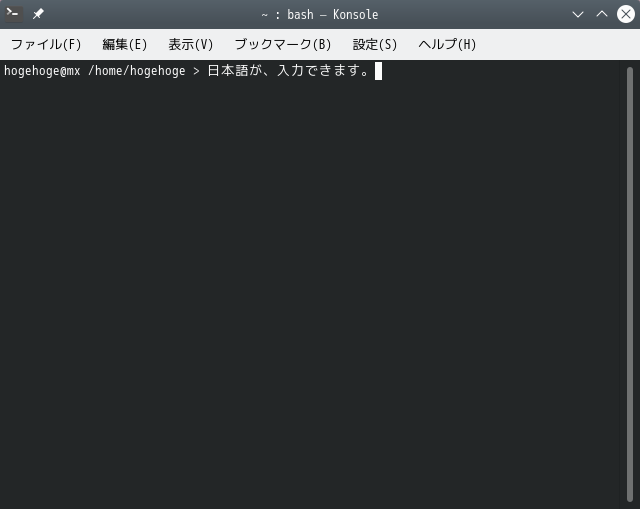Click the terminal block cursor

[378, 71]
